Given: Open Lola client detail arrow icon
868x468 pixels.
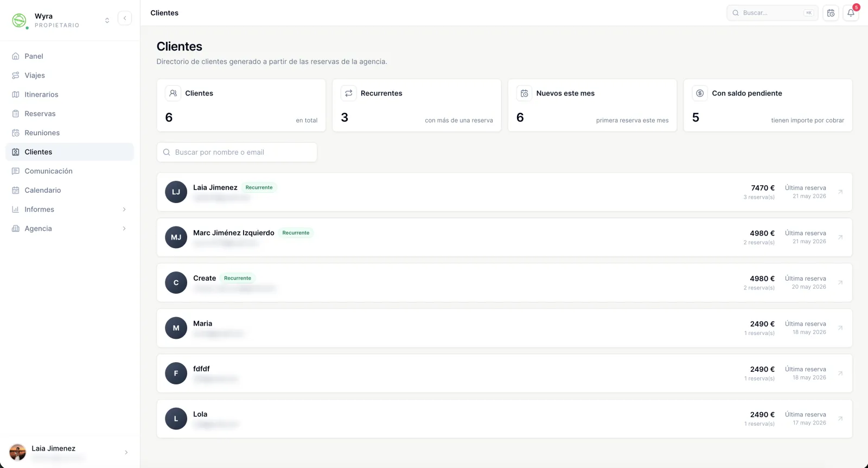Looking at the screenshot, I should [x=840, y=419].
